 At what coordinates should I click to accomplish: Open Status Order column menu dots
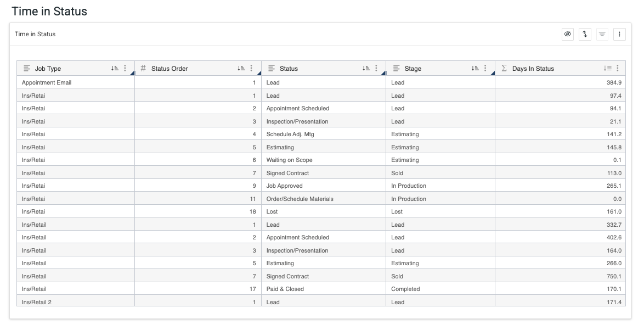pyautogui.click(x=251, y=68)
